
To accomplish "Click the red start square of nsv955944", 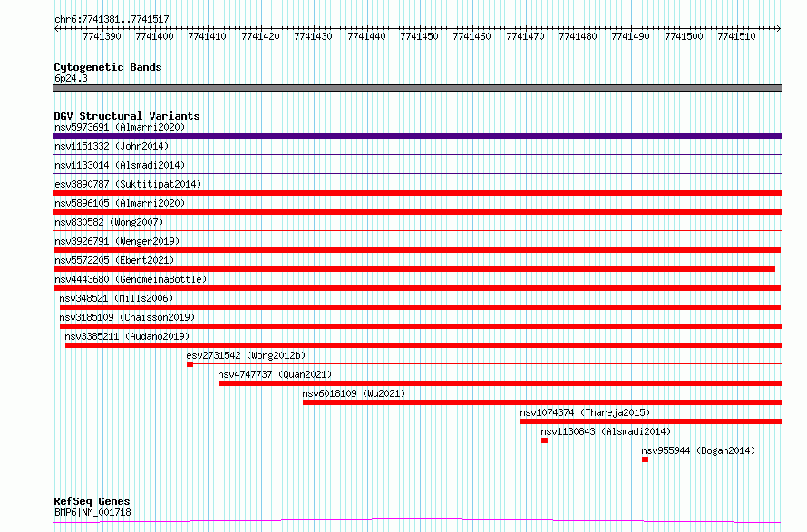I will tap(645, 459).
